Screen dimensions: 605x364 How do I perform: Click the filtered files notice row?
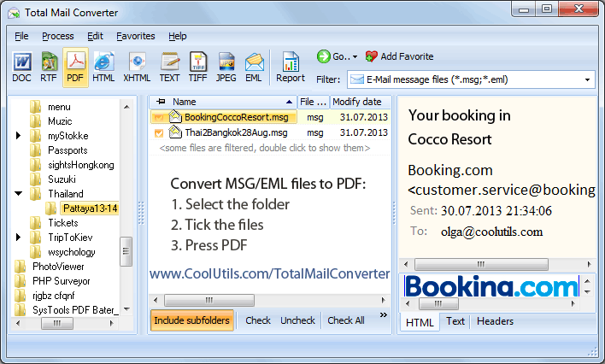265,148
